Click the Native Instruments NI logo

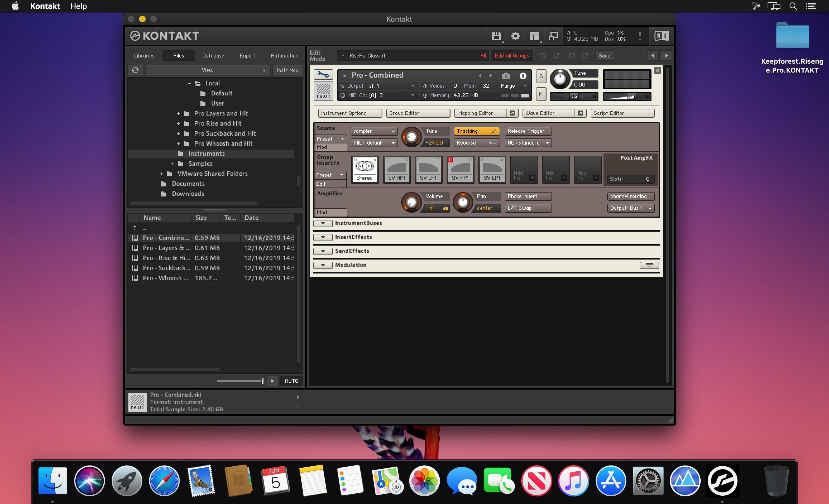click(662, 36)
